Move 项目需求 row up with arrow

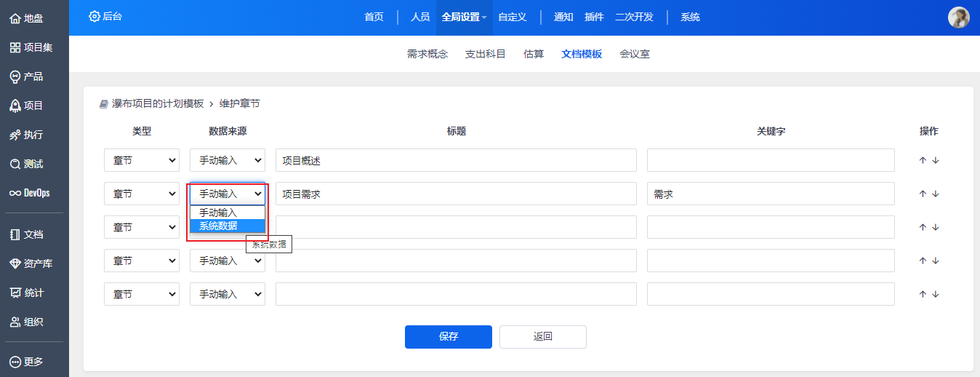[x=923, y=194]
